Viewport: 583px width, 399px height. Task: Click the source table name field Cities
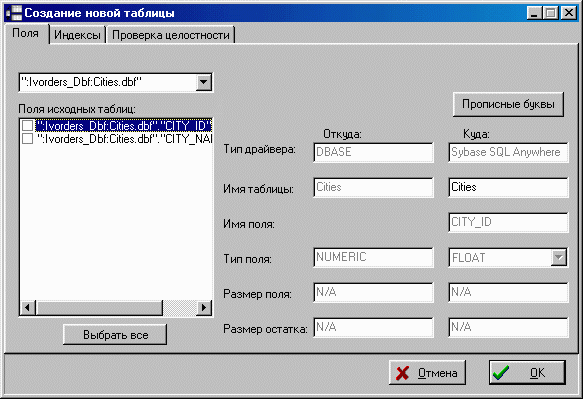(373, 187)
